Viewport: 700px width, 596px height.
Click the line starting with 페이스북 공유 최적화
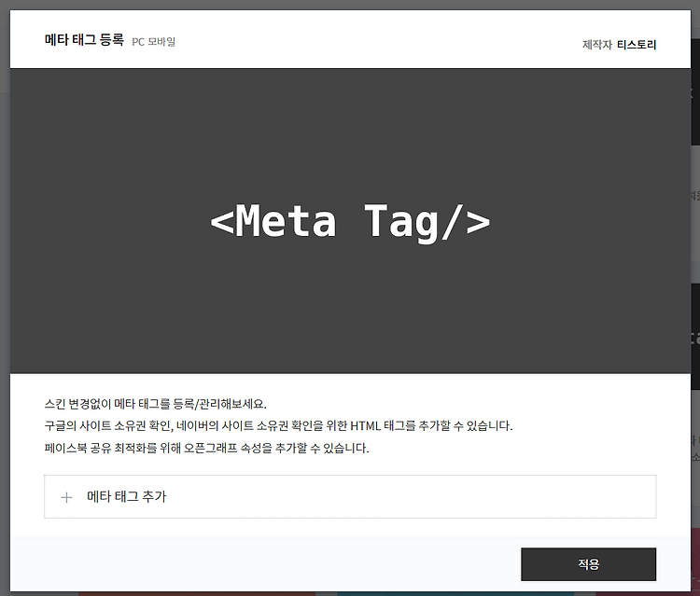[x=206, y=448]
